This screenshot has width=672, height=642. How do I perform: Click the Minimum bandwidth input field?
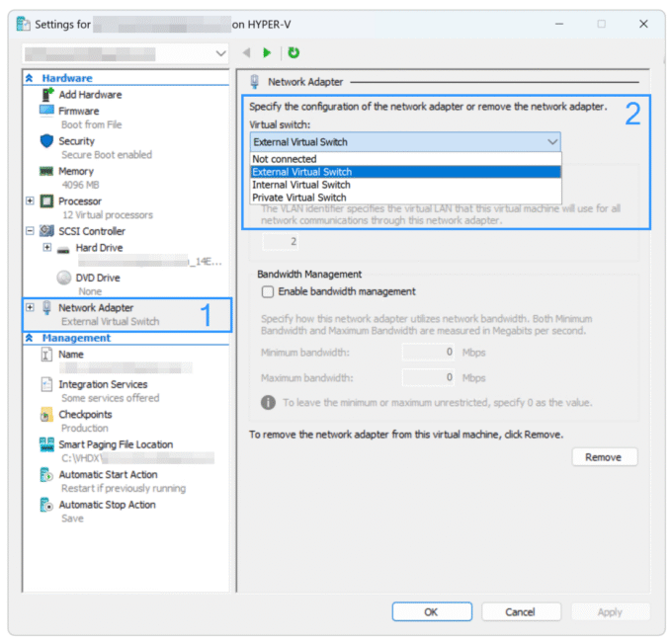tap(428, 352)
